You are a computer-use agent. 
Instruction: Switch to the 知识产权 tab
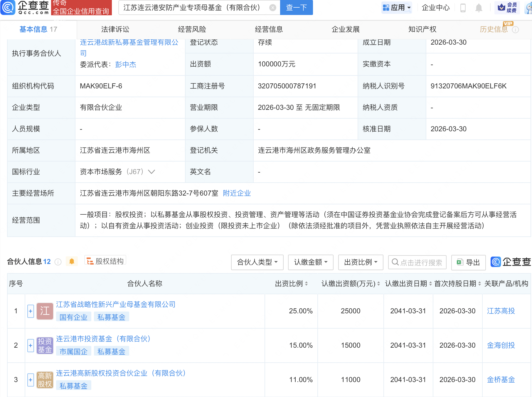[x=422, y=29]
